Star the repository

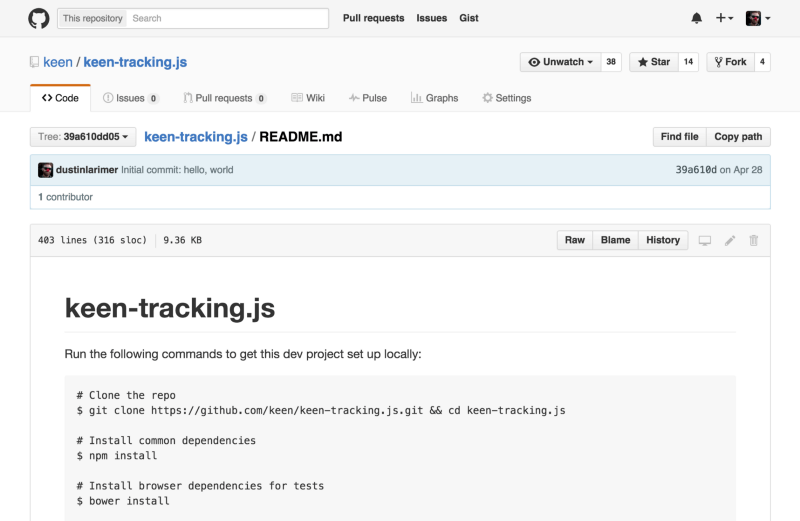(x=654, y=62)
